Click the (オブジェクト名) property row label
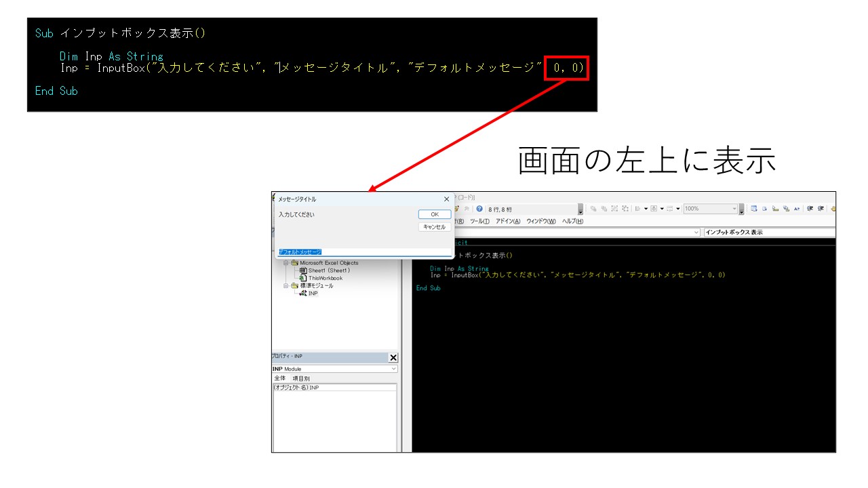 coord(290,388)
